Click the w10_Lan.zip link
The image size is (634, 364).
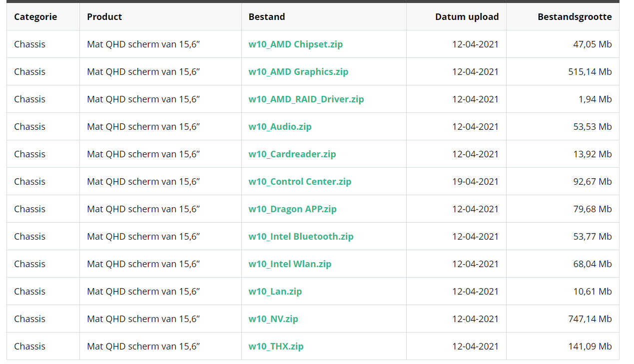pos(275,291)
